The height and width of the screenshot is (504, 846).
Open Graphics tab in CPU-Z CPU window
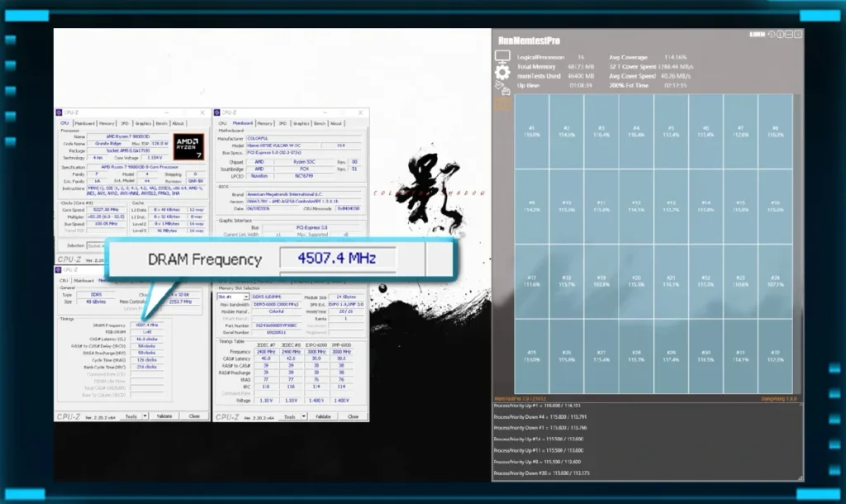coord(143,123)
